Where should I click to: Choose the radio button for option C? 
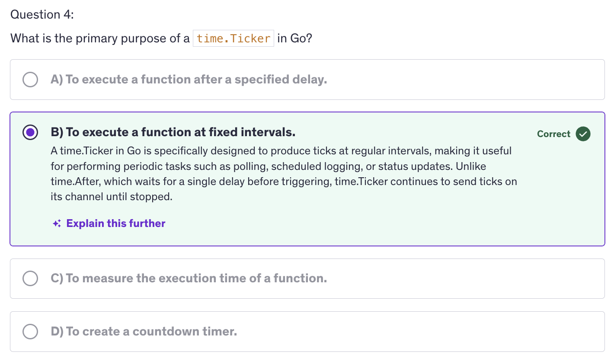[30, 278]
